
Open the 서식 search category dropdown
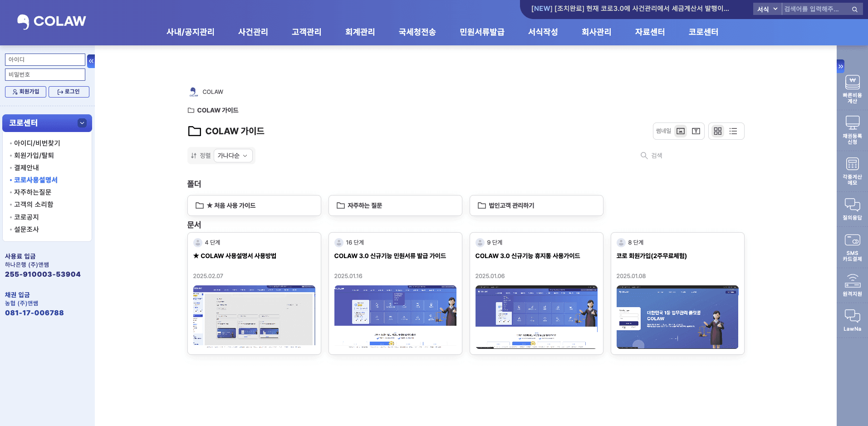click(767, 9)
